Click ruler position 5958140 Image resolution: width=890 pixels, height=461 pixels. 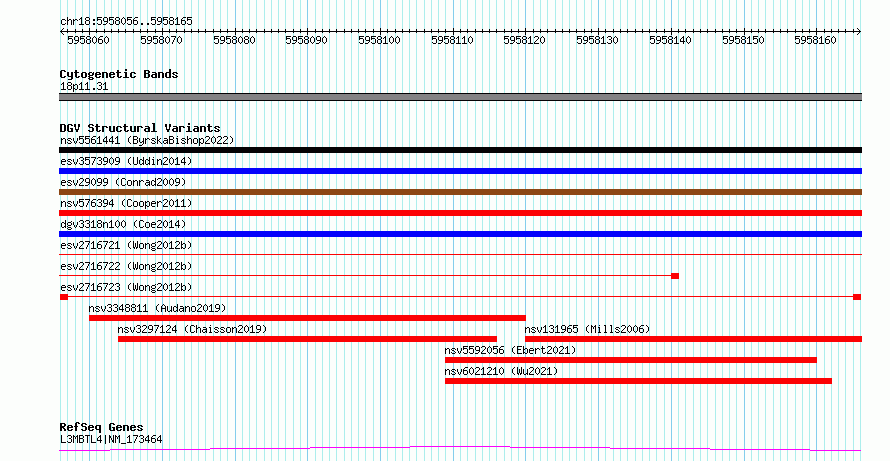(671, 40)
